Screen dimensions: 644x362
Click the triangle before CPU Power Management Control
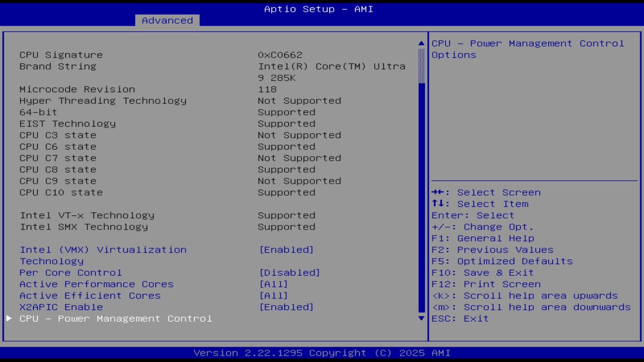9,318
